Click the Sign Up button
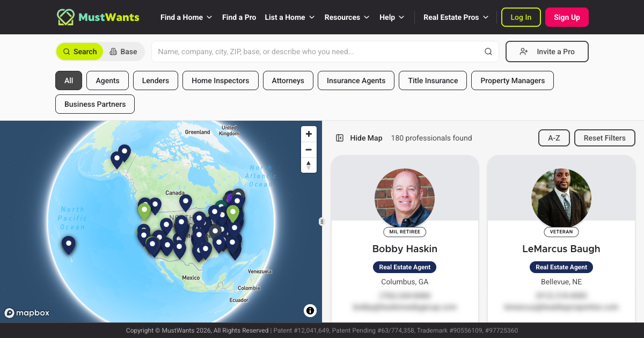Image resolution: width=644 pixels, height=338 pixels. [567, 17]
